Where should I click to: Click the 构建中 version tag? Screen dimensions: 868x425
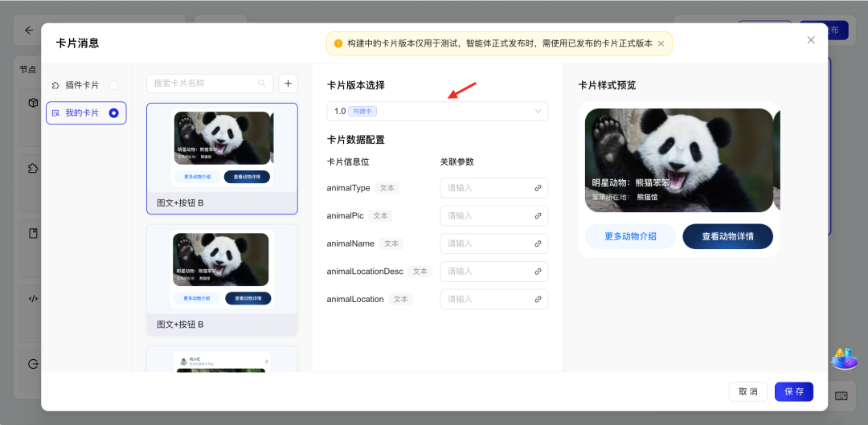point(362,111)
